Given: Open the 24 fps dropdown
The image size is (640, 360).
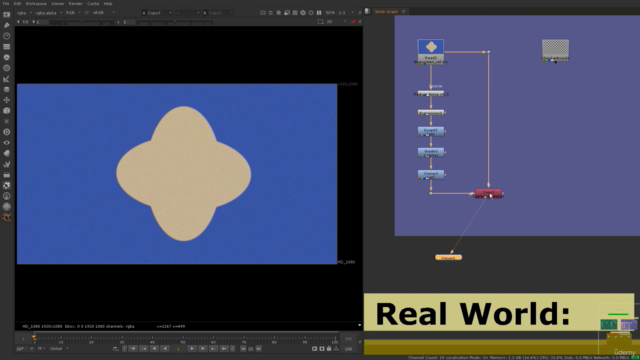Looking at the screenshot, I should click(24, 349).
